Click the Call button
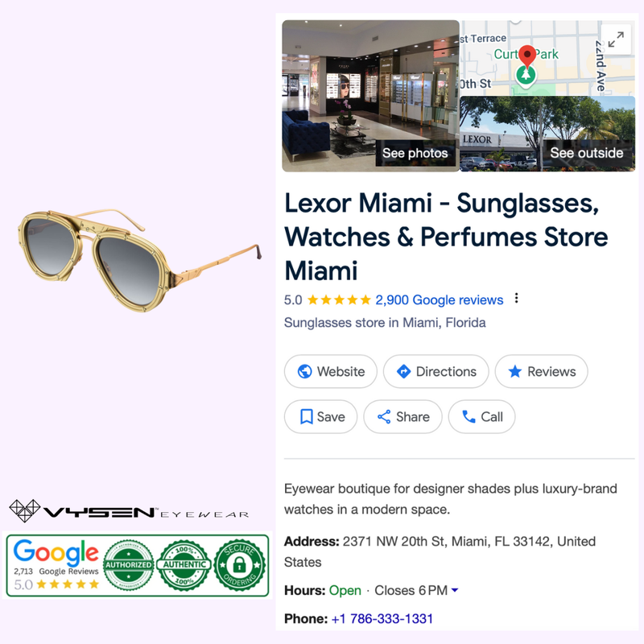The image size is (644, 644). [x=481, y=416]
